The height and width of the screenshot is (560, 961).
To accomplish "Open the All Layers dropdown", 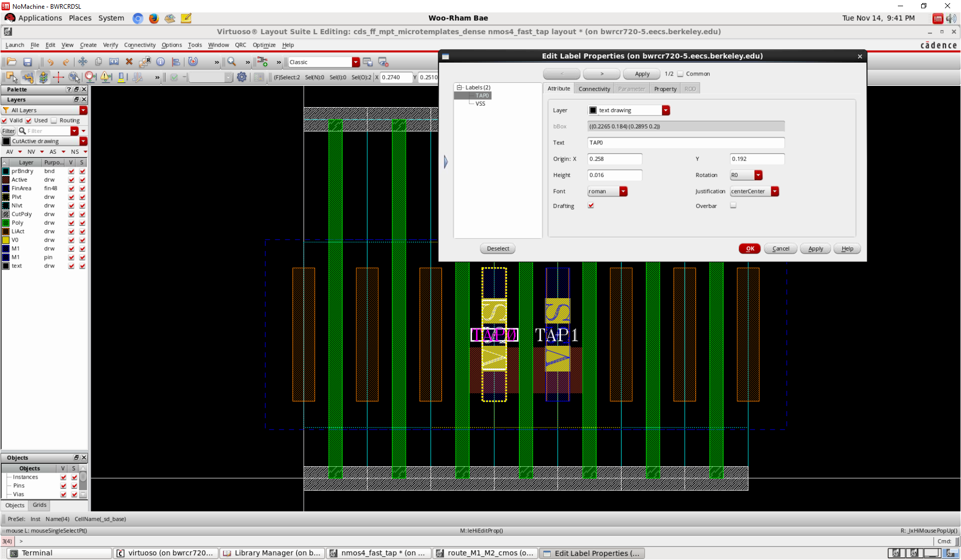I will tap(83, 110).
